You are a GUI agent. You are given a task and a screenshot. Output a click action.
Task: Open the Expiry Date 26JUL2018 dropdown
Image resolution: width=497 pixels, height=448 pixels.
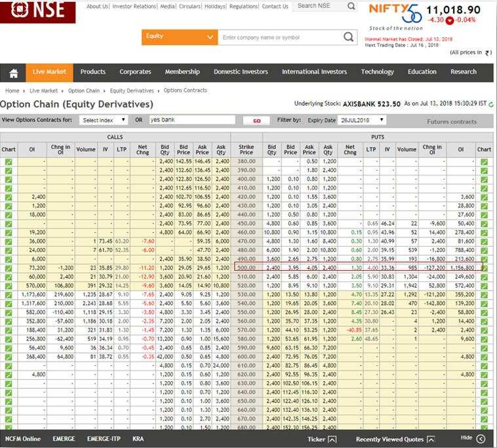[x=362, y=120]
